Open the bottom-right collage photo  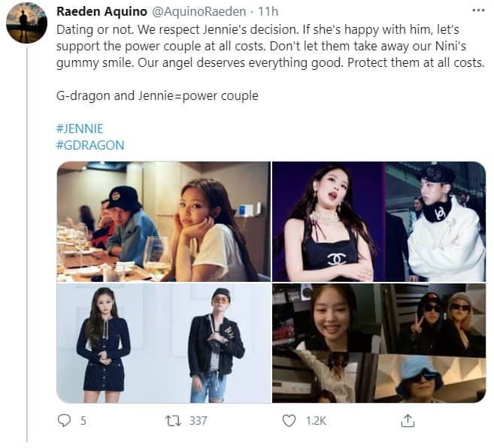pyautogui.click(x=378, y=342)
